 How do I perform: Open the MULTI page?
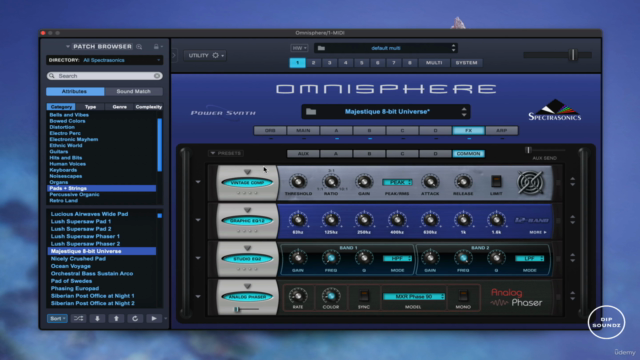(x=434, y=63)
